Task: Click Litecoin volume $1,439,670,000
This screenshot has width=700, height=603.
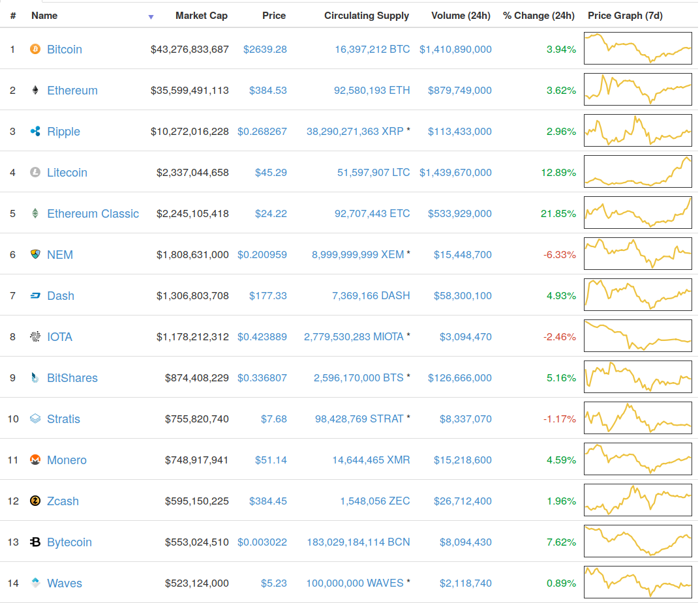Action: click(455, 172)
